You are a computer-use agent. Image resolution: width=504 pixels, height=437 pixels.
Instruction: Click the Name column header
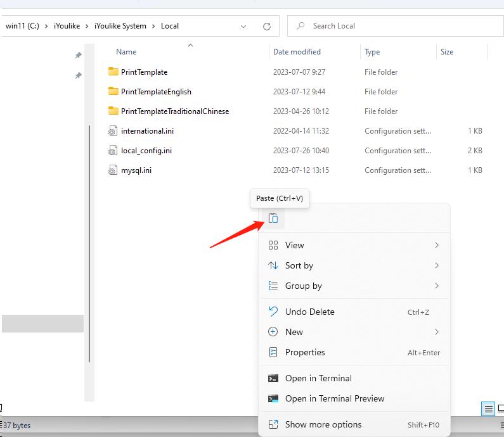click(x=126, y=52)
